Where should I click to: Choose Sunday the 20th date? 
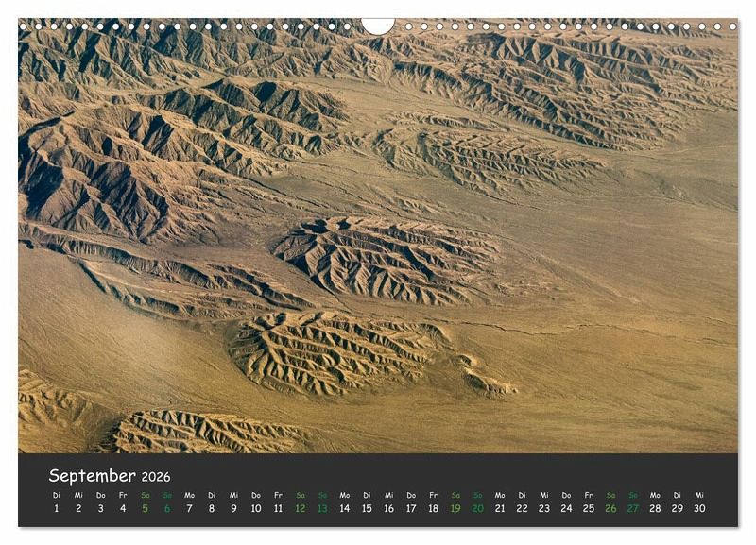click(477, 508)
